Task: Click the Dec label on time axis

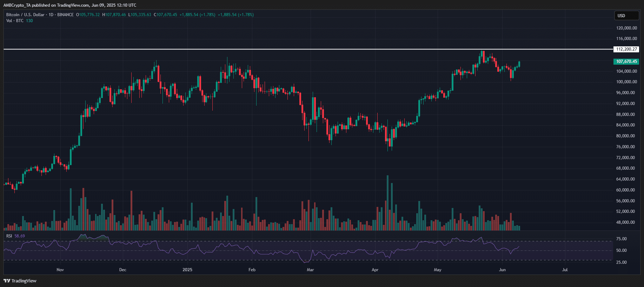Action: pos(122,270)
